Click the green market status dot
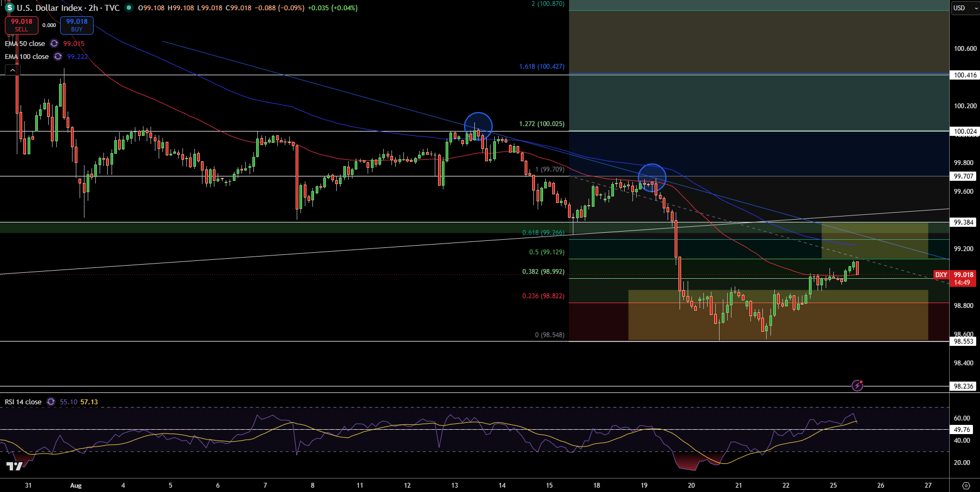This screenshot has height=492, width=980. coord(128,8)
